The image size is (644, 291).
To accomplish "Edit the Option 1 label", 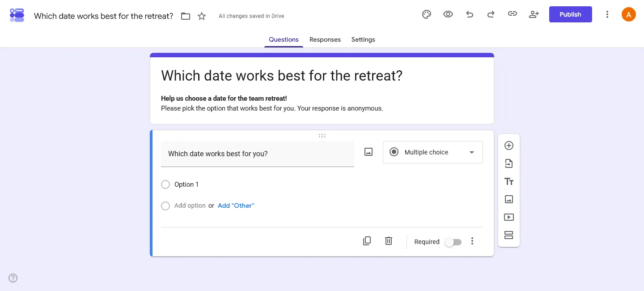I will pos(186,184).
